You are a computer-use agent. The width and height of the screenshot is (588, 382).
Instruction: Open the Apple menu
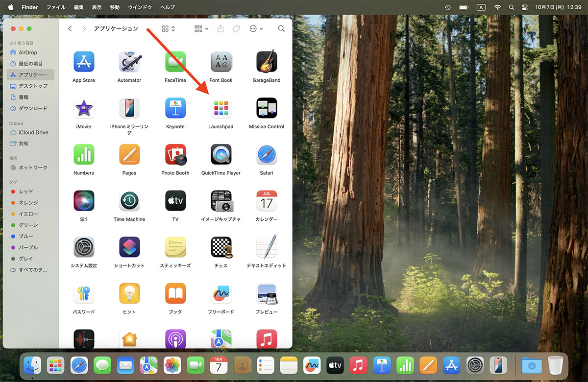click(11, 7)
